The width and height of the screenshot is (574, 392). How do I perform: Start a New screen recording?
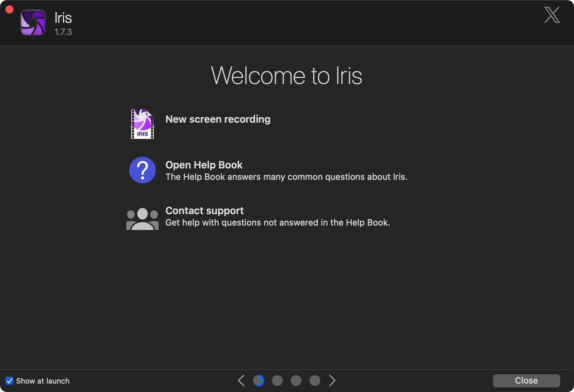click(x=218, y=119)
